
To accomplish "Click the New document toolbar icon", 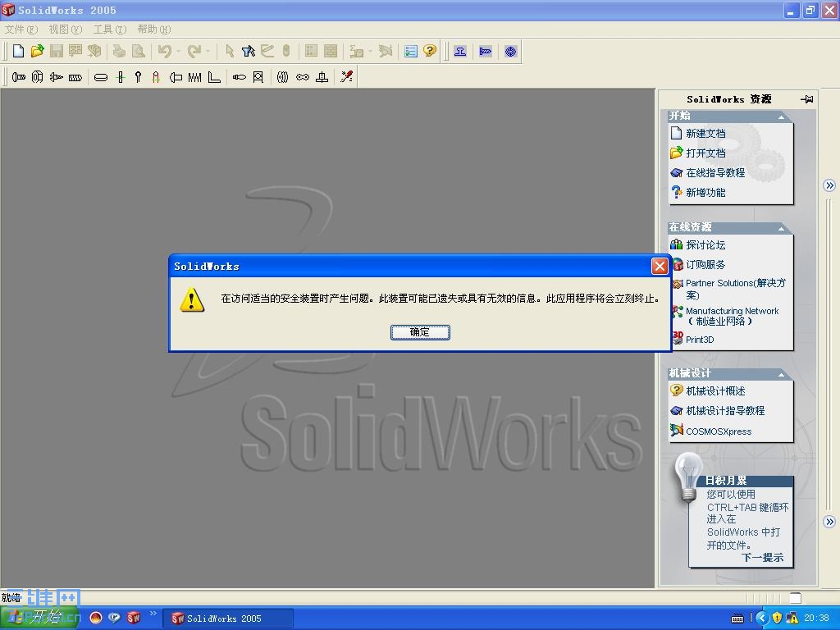I will click(18, 51).
